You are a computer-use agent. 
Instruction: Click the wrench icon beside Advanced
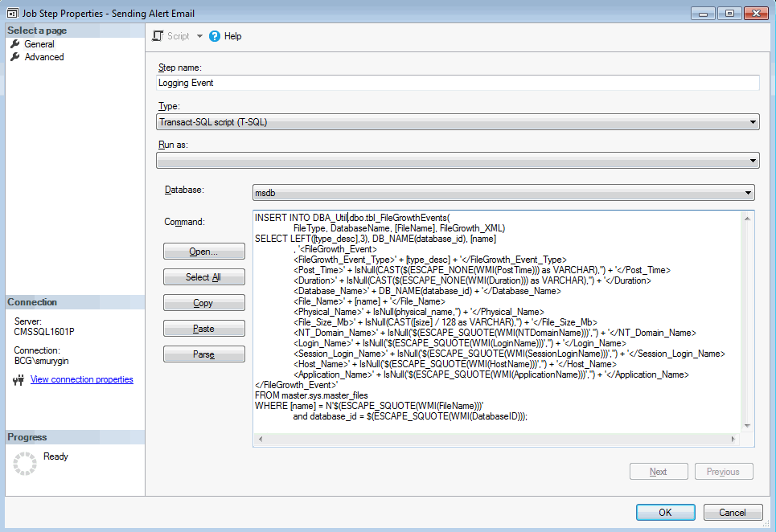15,56
